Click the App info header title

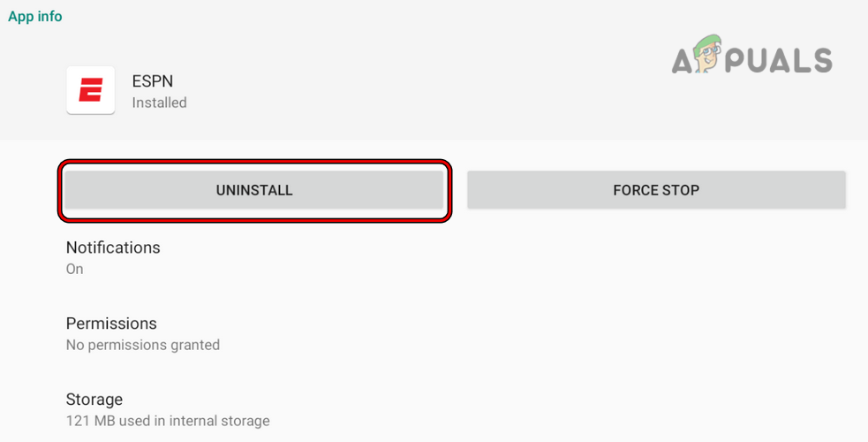35,17
